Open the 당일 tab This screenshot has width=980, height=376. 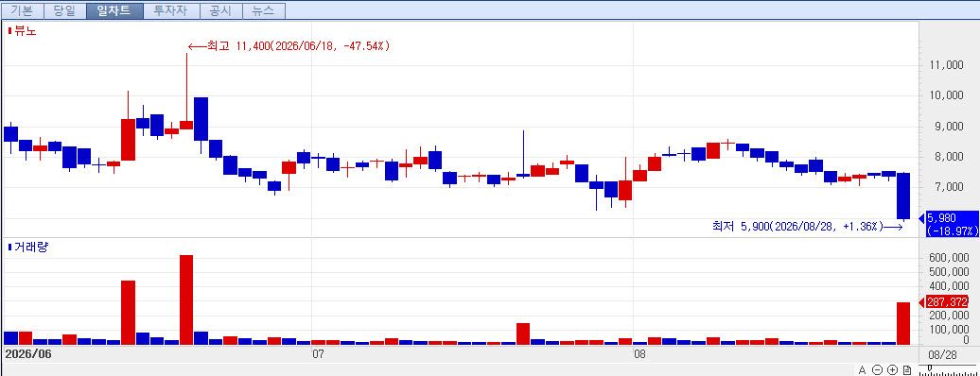click(65, 10)
